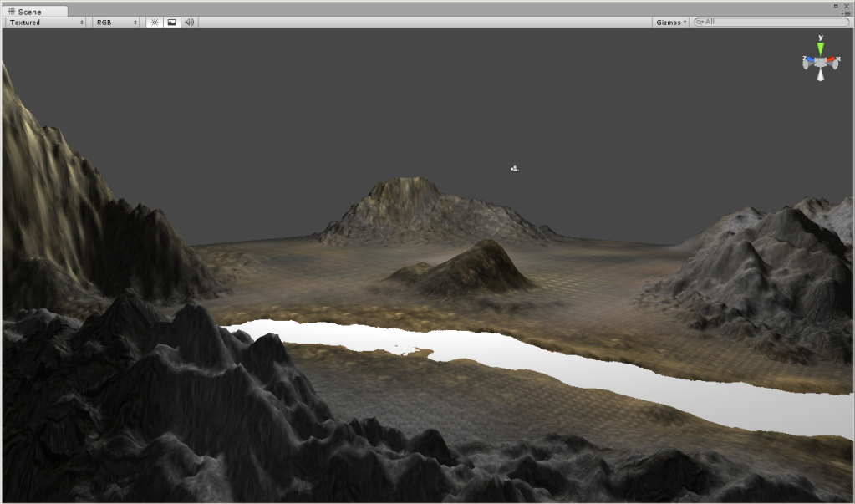
Task: Maximize the Scene panel with square icon
Action: click(x=836, y=6)
